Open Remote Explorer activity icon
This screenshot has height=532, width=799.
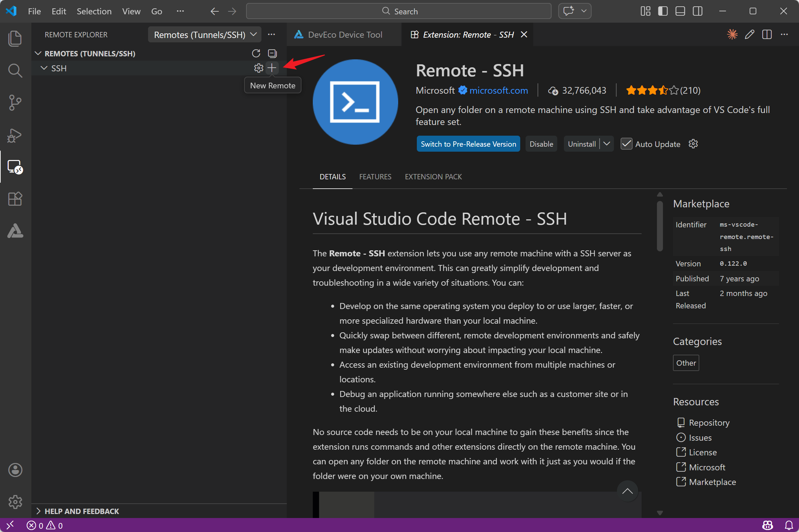point(15,167)
